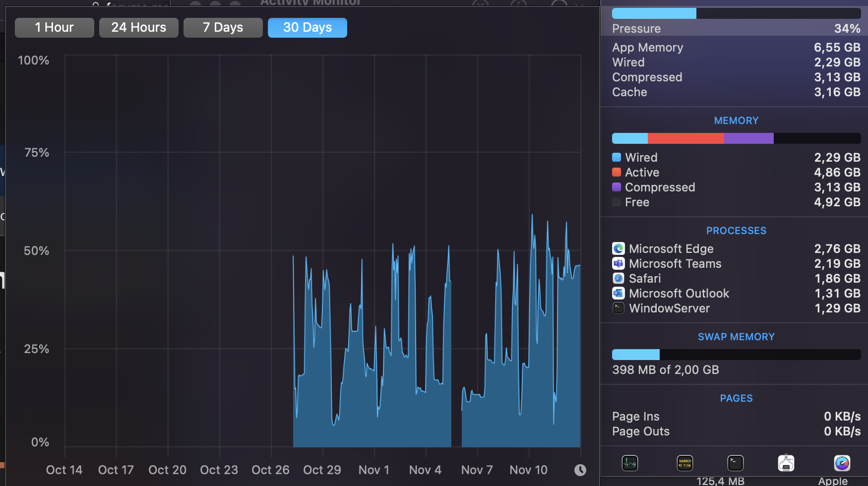
Task: Select the Microsoft Edge process name
Action: 671,248
